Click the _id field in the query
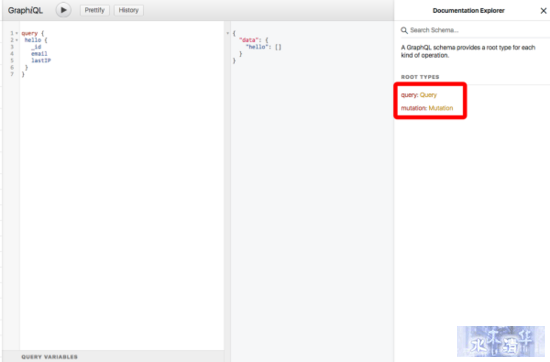 (36, 47)
